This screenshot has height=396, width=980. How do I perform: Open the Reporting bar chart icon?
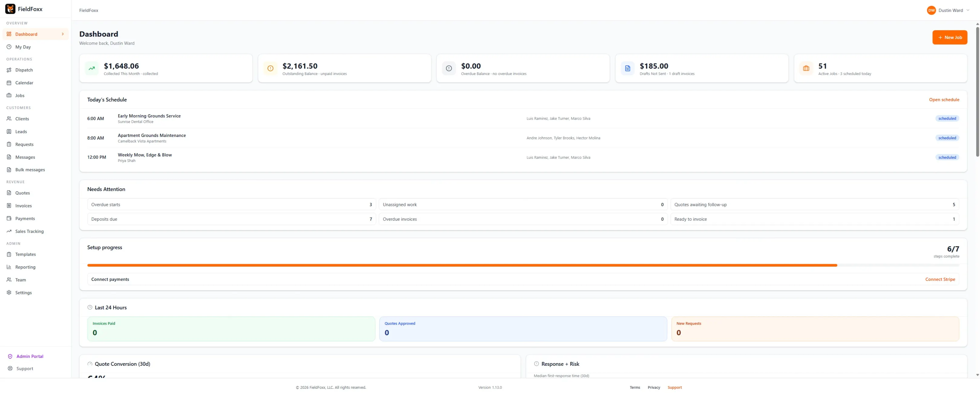[x=9, y=267]
